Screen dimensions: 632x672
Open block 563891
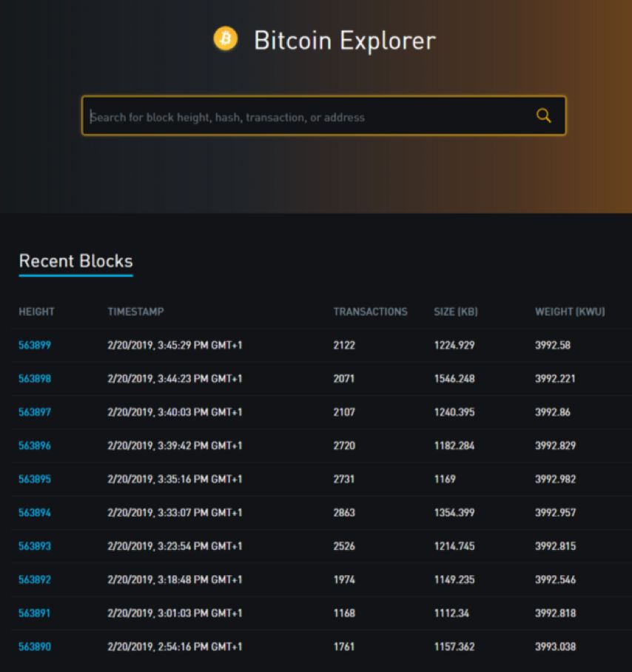(34, 613)
